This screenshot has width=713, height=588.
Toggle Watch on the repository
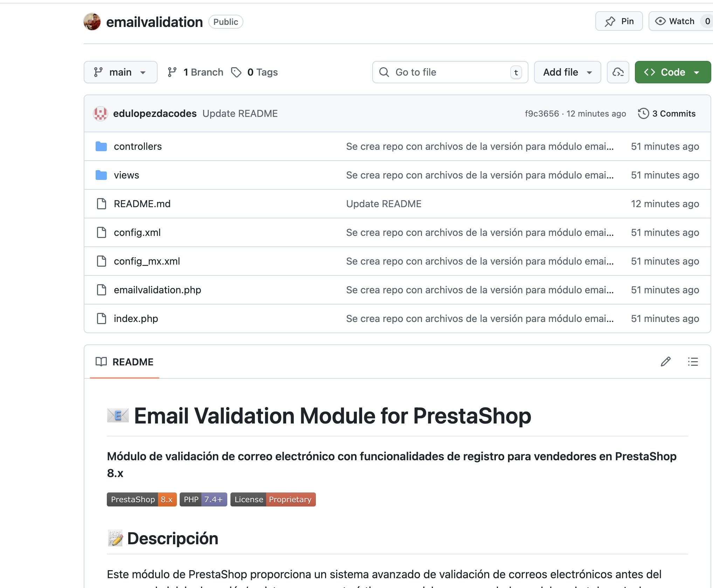(x=675, y=21)
